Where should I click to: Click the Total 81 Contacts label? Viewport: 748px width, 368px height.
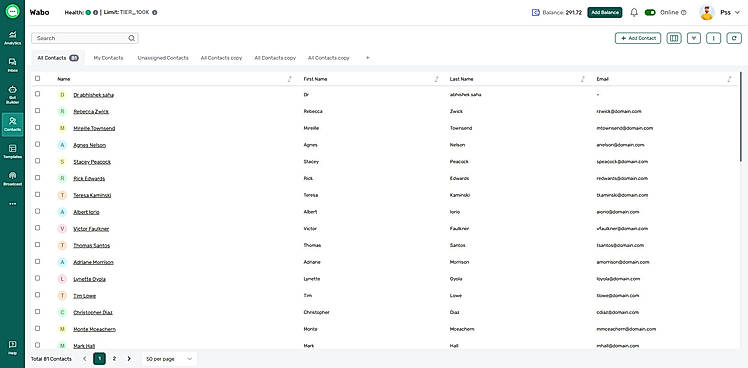coord(51,358)
